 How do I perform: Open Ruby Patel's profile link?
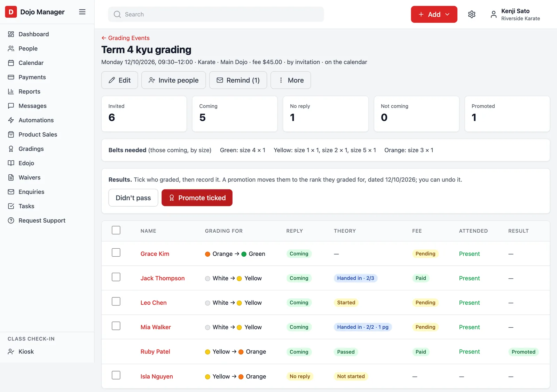click(155, 352)
